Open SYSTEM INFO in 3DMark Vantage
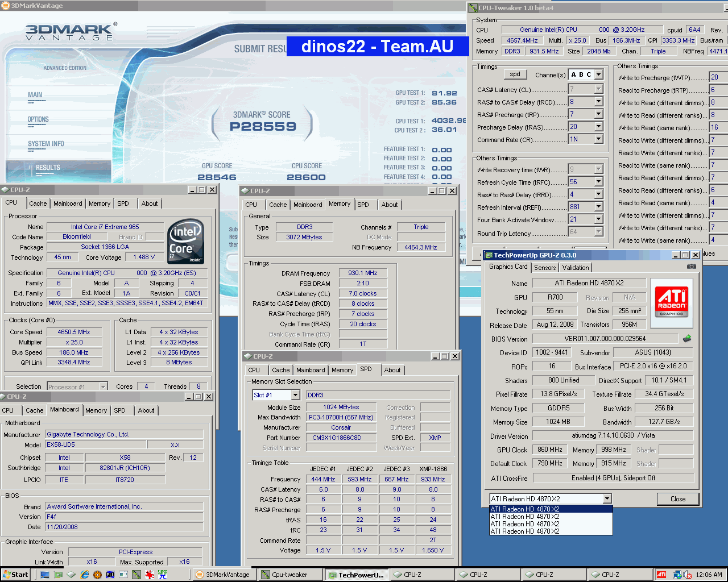The height and width of the screenshot is (582, 728). pyautogui.click(x=46, y=144)
